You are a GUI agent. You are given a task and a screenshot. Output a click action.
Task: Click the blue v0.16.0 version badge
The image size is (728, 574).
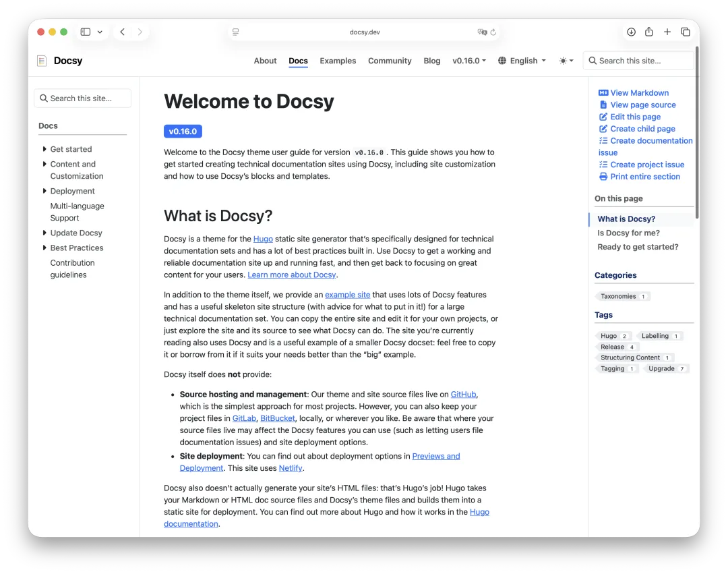click(183, 132)
